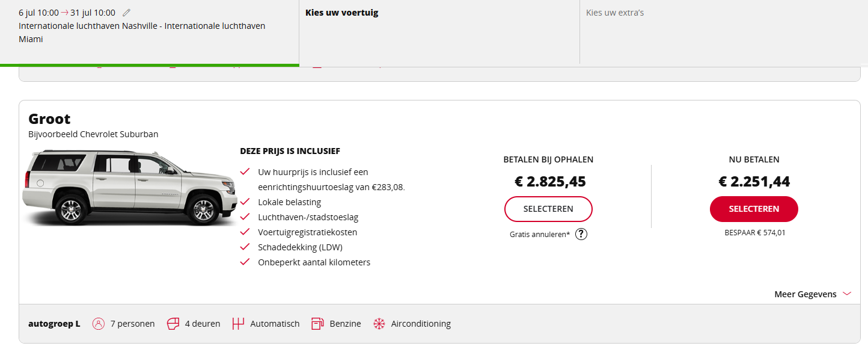Click the autogroep L label

point(54,324)
